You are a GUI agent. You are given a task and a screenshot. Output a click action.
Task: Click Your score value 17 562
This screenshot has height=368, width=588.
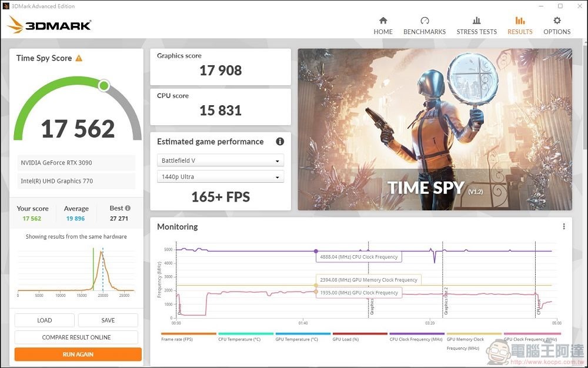pos(32,219)
